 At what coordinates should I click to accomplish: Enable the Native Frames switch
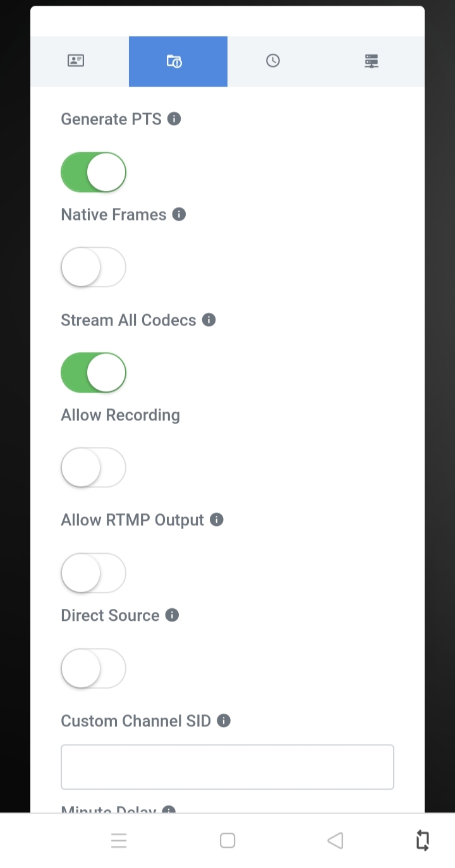[94, 267]
